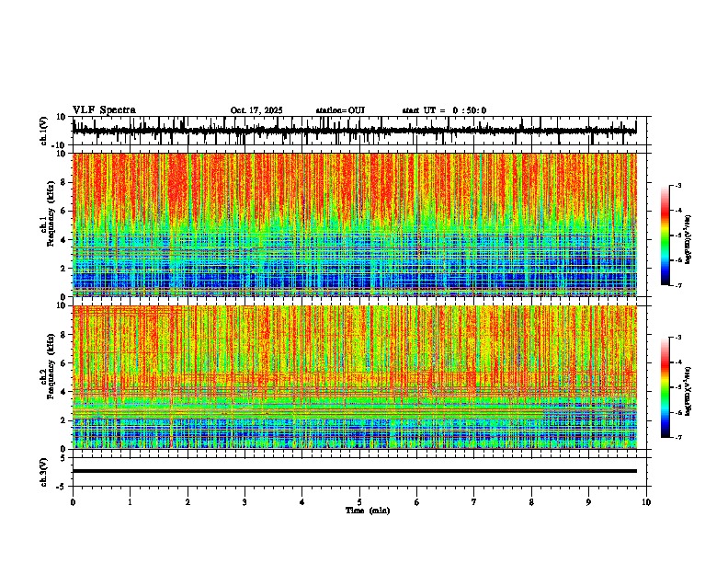Click the "-3" label on ch.2 color bar

click(x=677, y=338)
